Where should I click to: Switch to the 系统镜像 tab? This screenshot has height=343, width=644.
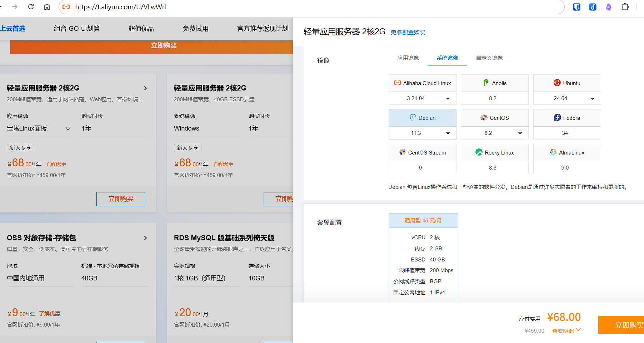pyautogui.click(x=447, y=58)
